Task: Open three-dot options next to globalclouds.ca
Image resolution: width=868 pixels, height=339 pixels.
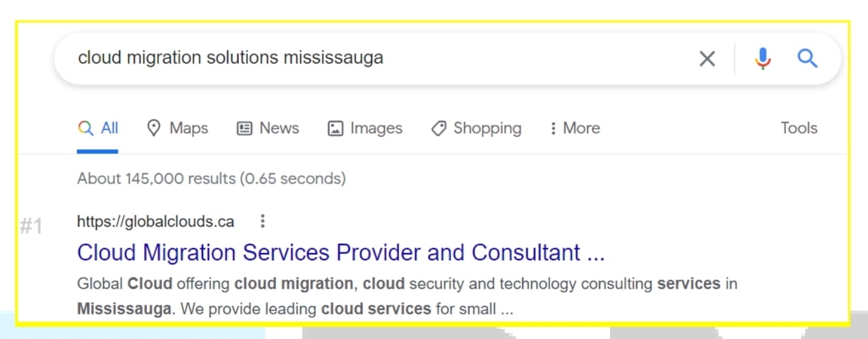Action: (x=263, y=221)
